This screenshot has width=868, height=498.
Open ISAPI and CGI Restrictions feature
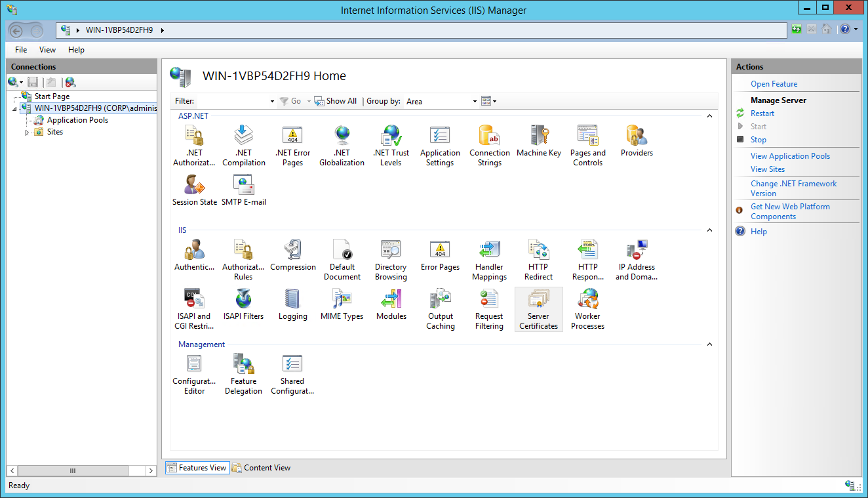(x=194, y=309)
